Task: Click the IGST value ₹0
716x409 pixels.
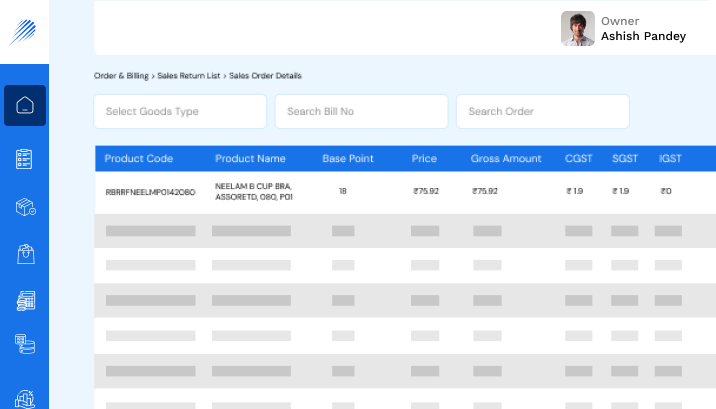Action: 666,191
